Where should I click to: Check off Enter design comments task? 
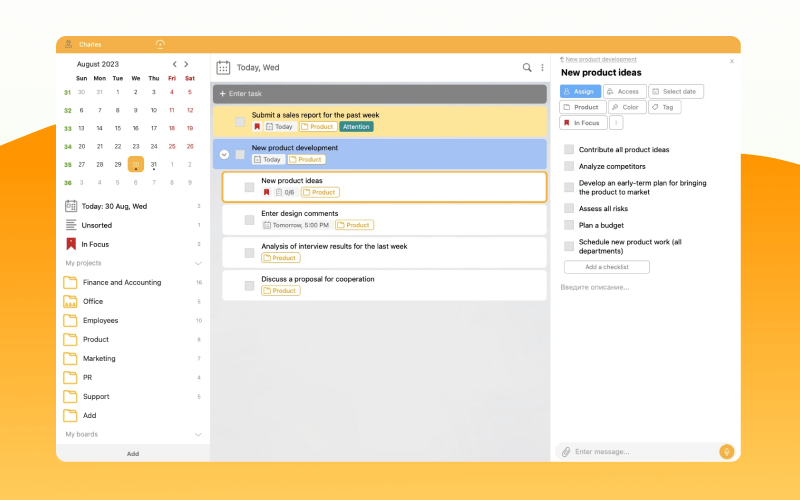(x=249, y=220)
